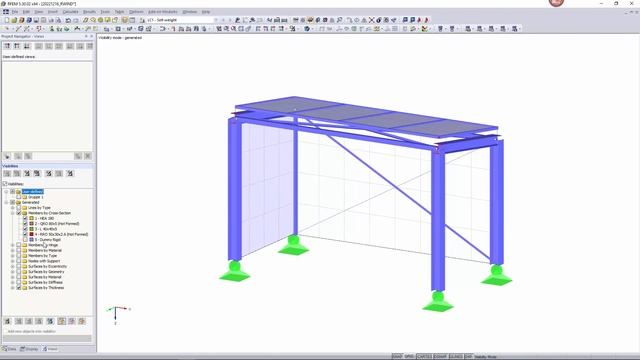The image size is (640, 360).
Task: Expand the Lines by Type node
Action: click(x=13, y=208)
